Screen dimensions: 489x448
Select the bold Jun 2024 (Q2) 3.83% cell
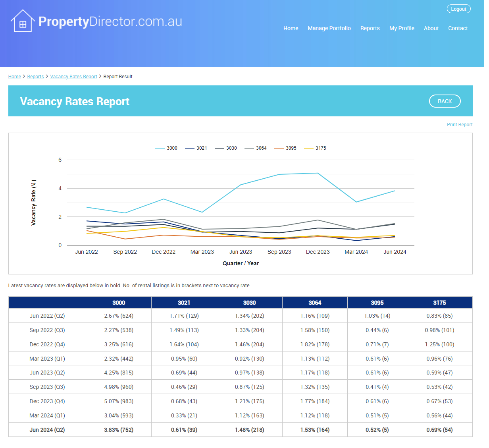(x=118, y=429)
